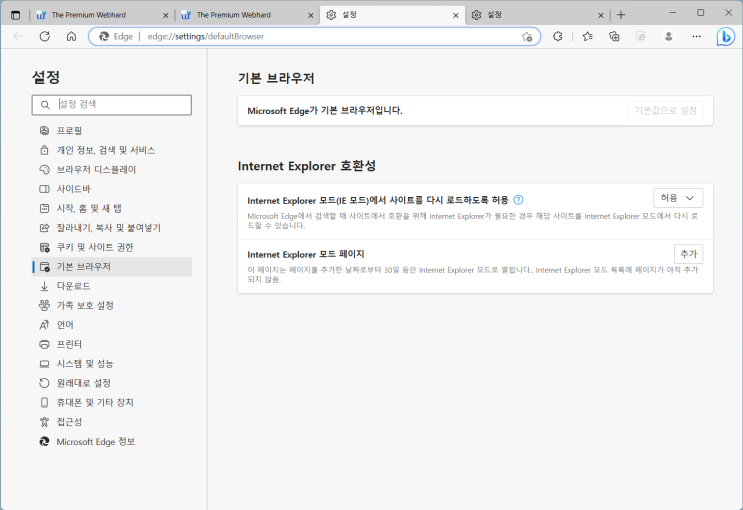This screenshot has width=743, height=510.
Task: Open the Settings and more ellipsis menu
Action: pos(696,36)
